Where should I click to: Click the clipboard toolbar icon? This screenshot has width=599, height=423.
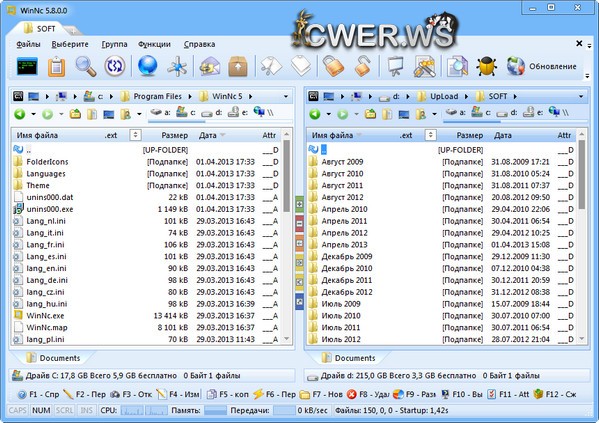[x=57, y=66]
